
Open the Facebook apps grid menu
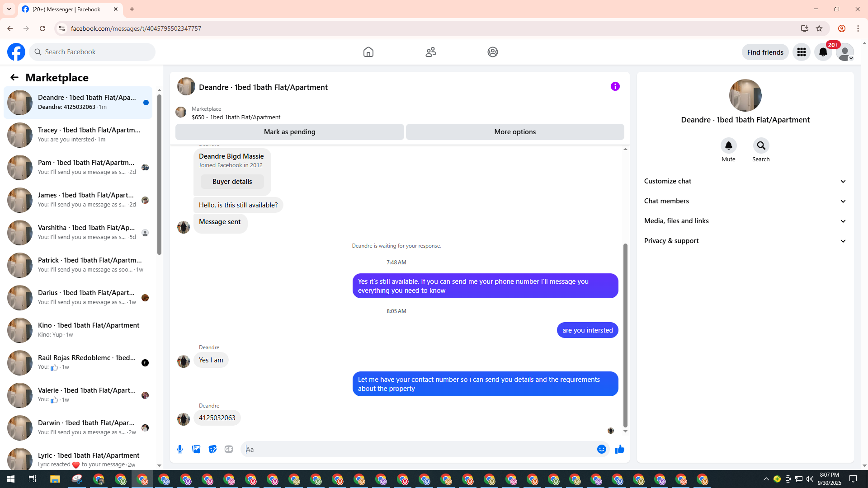pyautogui.click(x=801, y=52)
